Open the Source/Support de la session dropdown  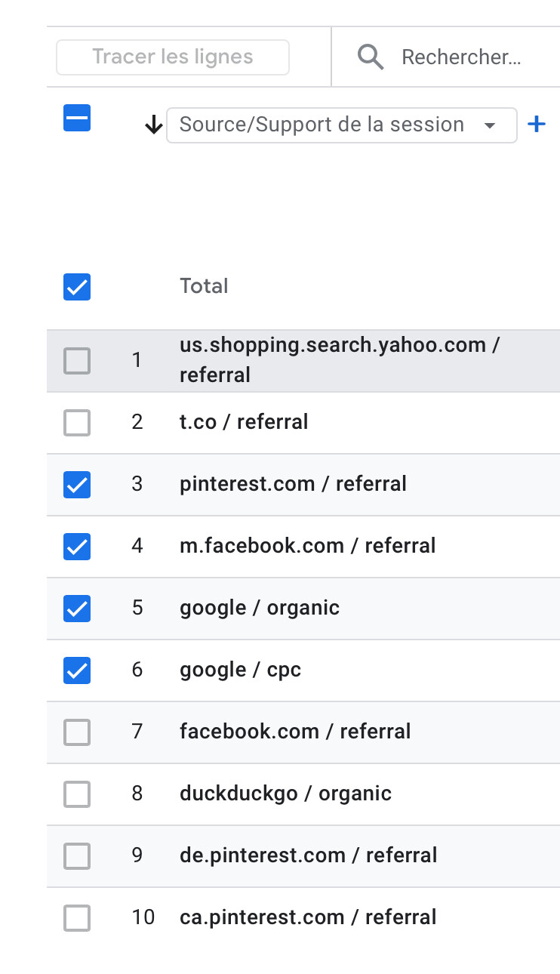[341, 125]
